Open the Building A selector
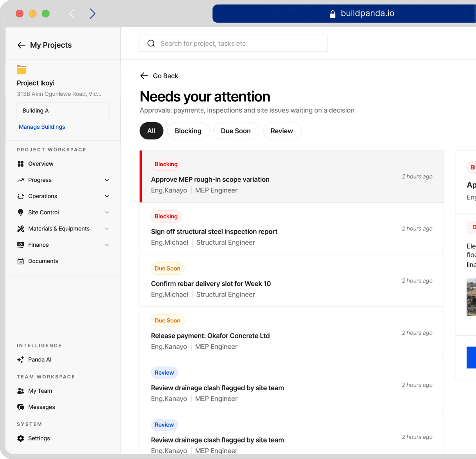Viewport: 476px width, 459px height. click(63, 111)
